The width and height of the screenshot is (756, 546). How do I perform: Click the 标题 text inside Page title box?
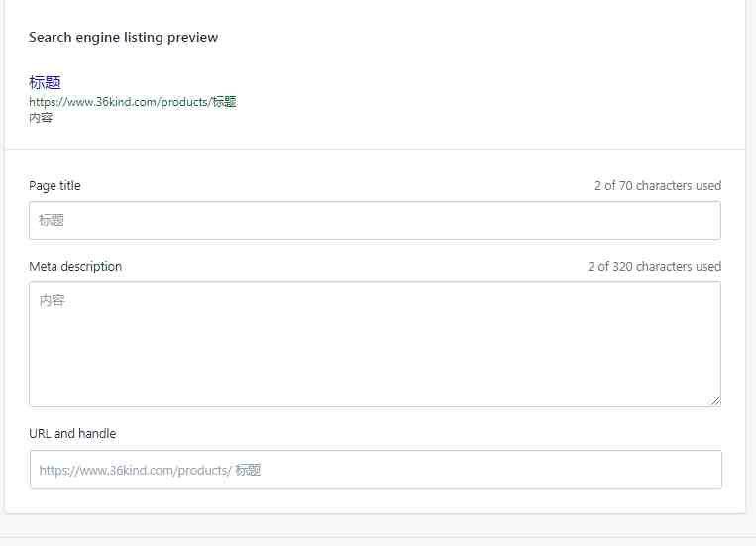coord(52,220)
